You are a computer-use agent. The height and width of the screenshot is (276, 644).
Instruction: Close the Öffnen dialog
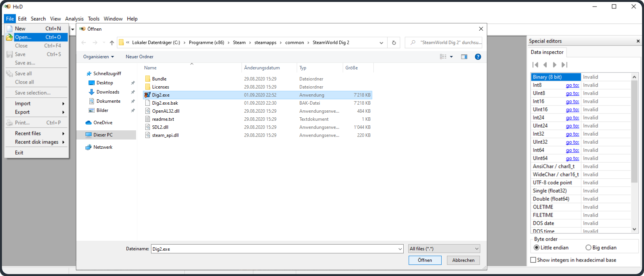(481, 29)
